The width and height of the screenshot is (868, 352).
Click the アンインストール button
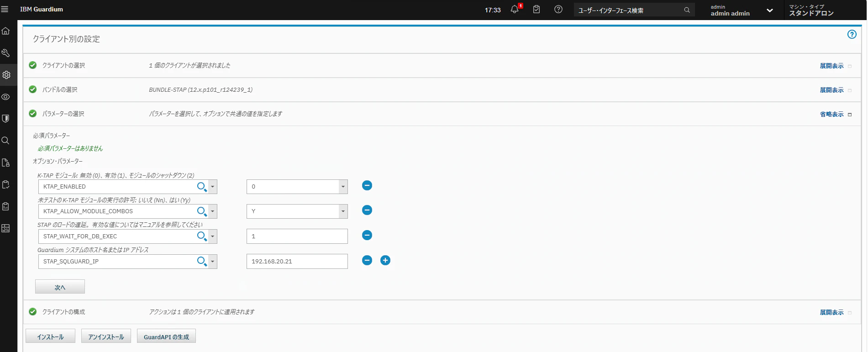[106, 336]
